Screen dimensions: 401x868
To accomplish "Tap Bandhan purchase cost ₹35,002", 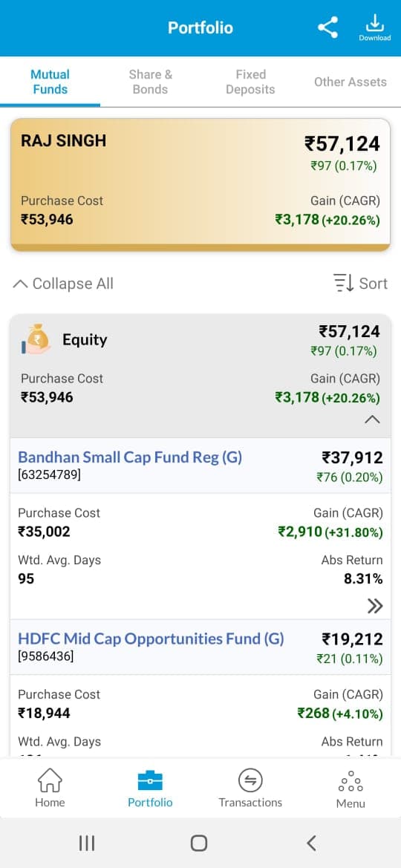I will pyautogui.click(x=45, y=532).
